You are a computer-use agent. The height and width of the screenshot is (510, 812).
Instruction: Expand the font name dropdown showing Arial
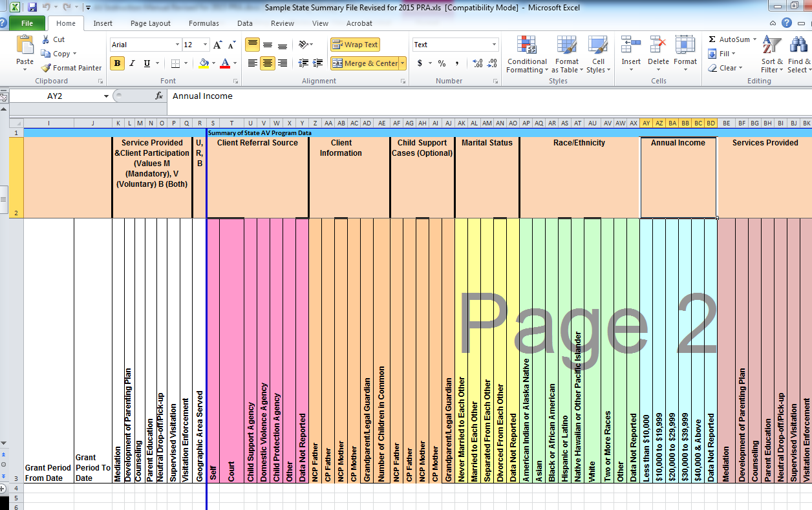(x=177, y=45)
